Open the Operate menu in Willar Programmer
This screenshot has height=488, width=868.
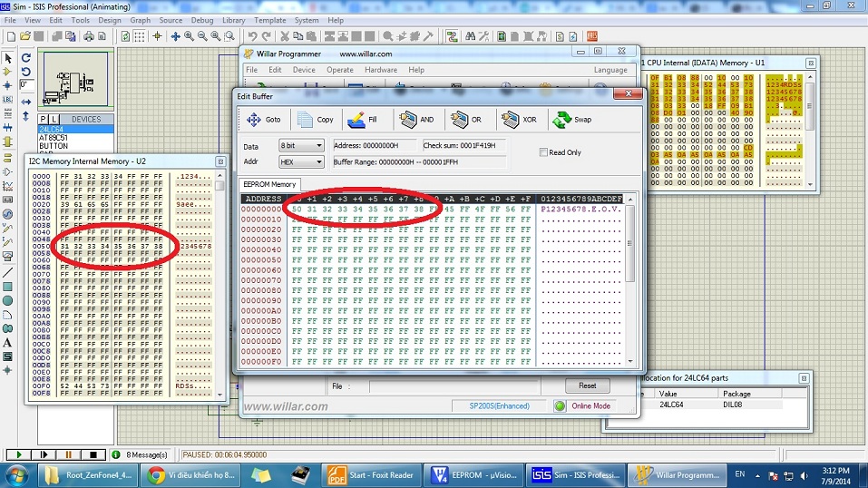(340, 71)
